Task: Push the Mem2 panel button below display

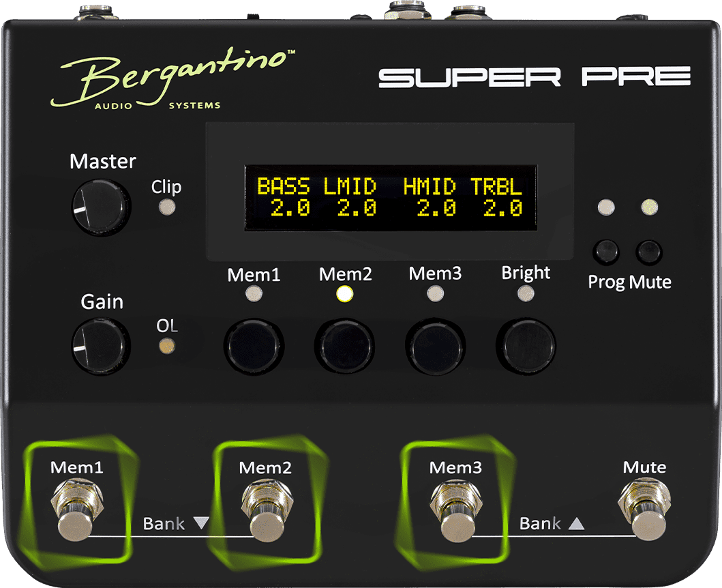Action: [344, 346]
